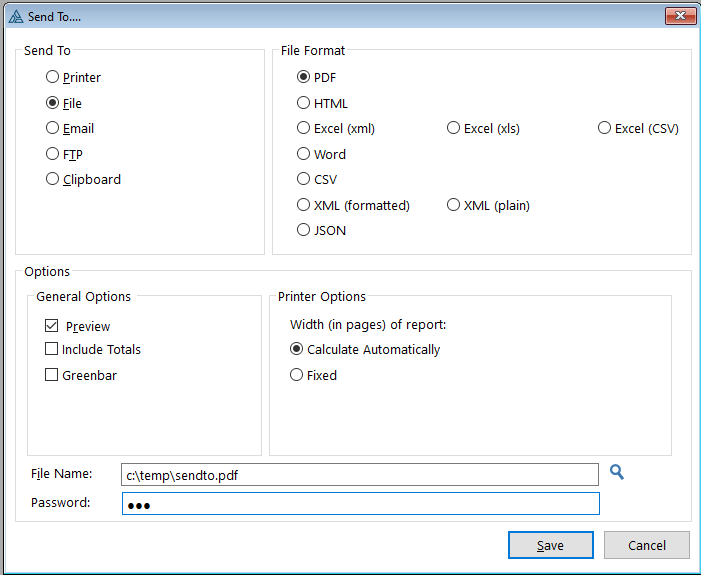The image size is (701, 575).
Task: Select HTML file format
Action: [304, 103]
